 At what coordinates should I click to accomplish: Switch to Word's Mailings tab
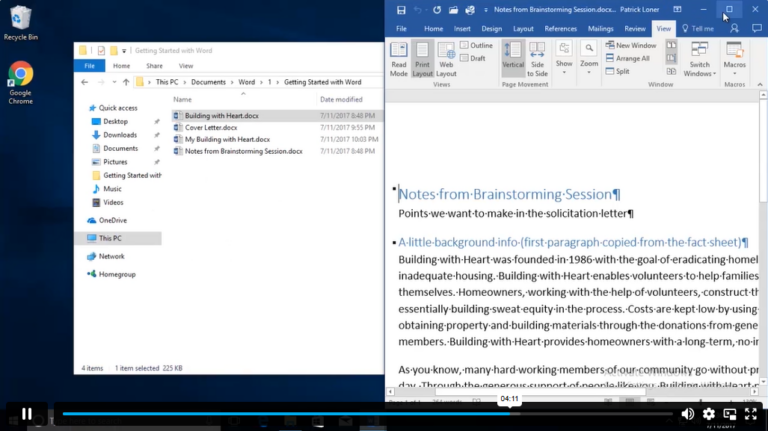click(x=600, y=28)
